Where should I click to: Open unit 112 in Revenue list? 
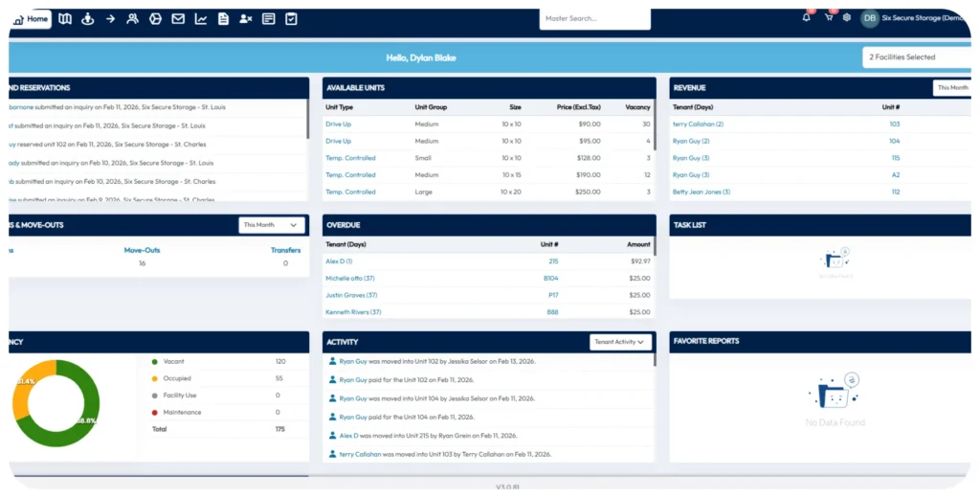pyautogui.click(x=896, y=192)
